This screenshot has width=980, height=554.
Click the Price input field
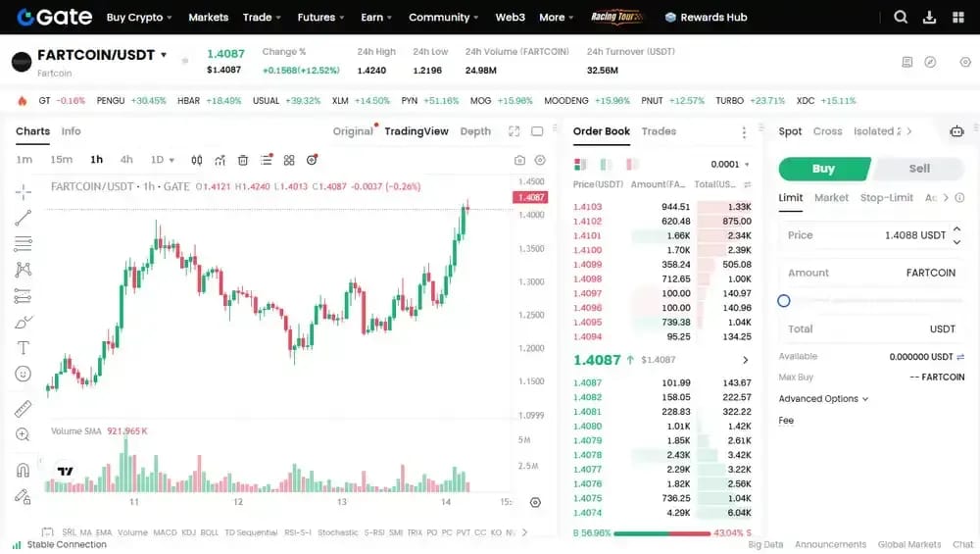[x=871, y=235]
